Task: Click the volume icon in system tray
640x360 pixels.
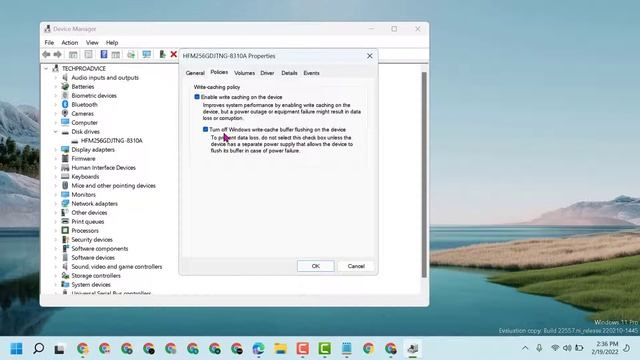Action: click(567, 348)
